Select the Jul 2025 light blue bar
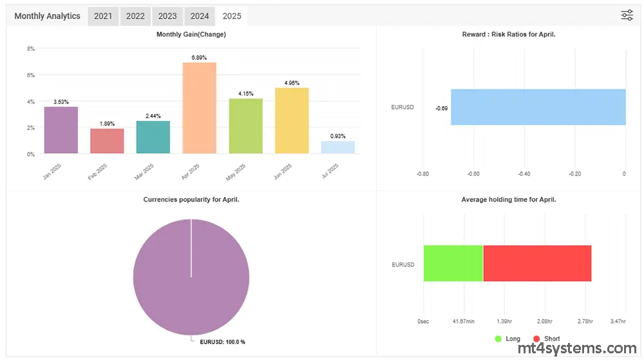Viewport: 644px width, 361px height. point(338,147)
